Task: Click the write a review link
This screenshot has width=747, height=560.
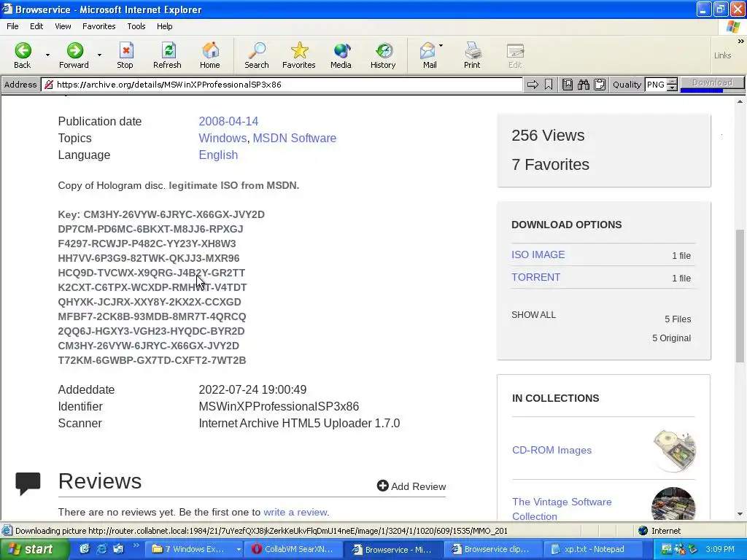Action: tap(295, 513)
